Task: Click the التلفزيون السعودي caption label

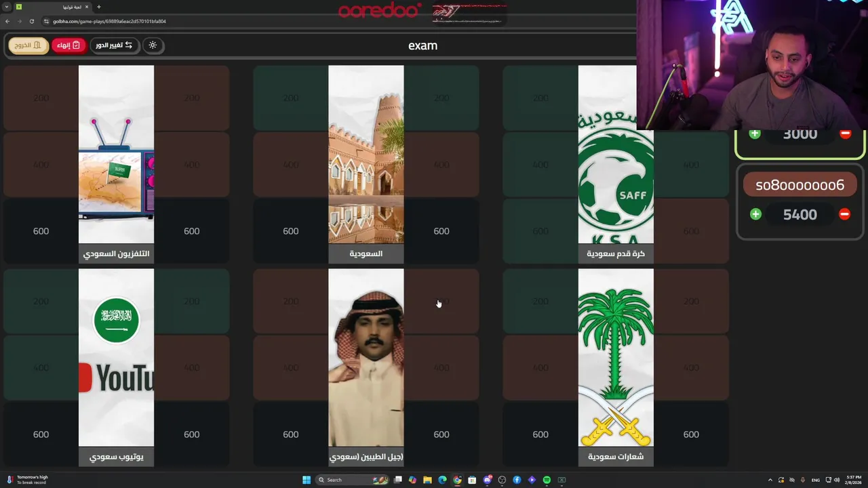Action: pos(116,253)
